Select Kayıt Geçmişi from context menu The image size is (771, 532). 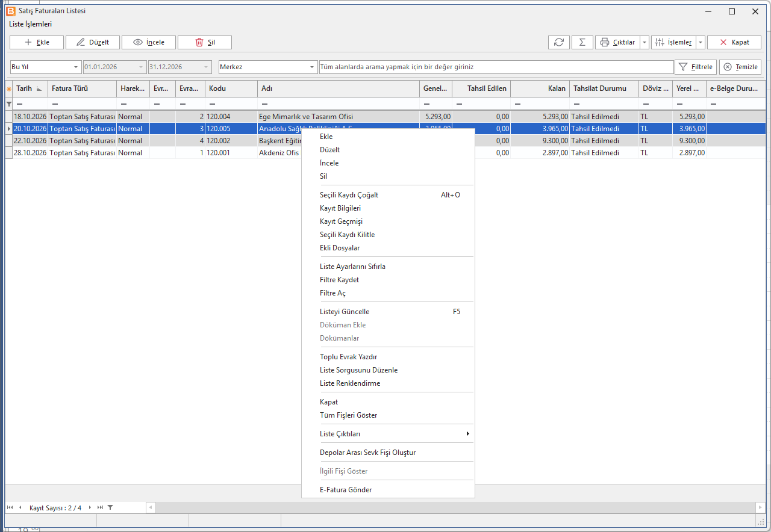(x=388, y=221)
